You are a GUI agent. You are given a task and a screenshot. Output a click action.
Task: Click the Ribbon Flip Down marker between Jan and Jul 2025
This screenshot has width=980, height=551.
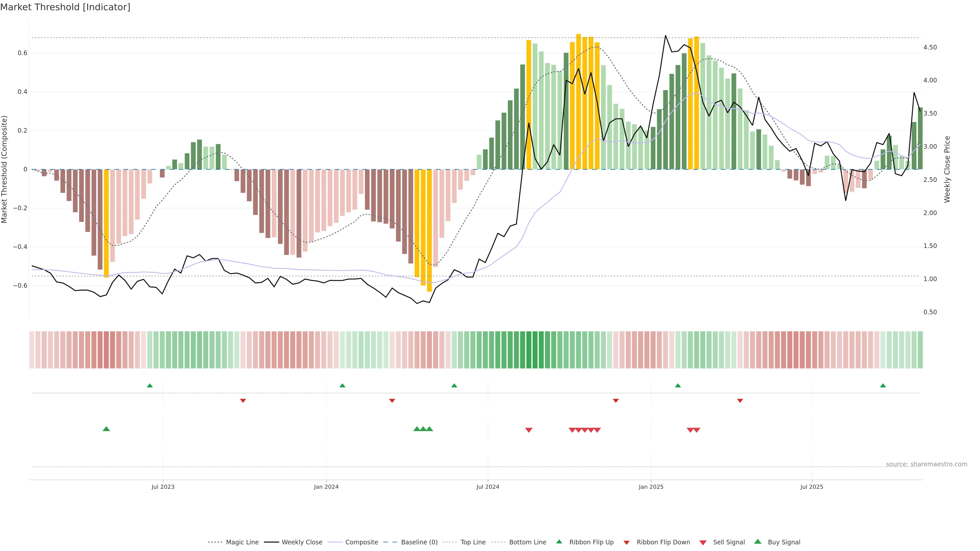(x=740, y=400)
